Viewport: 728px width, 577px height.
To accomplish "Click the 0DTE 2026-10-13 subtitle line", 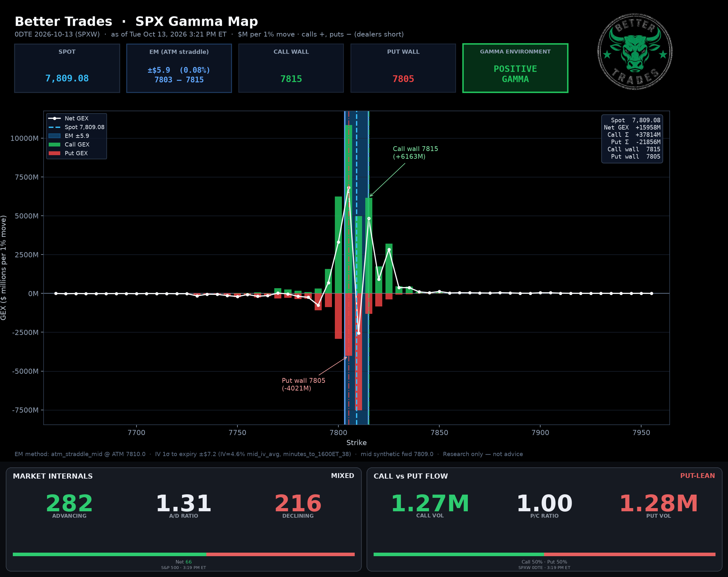I will 209,34.
